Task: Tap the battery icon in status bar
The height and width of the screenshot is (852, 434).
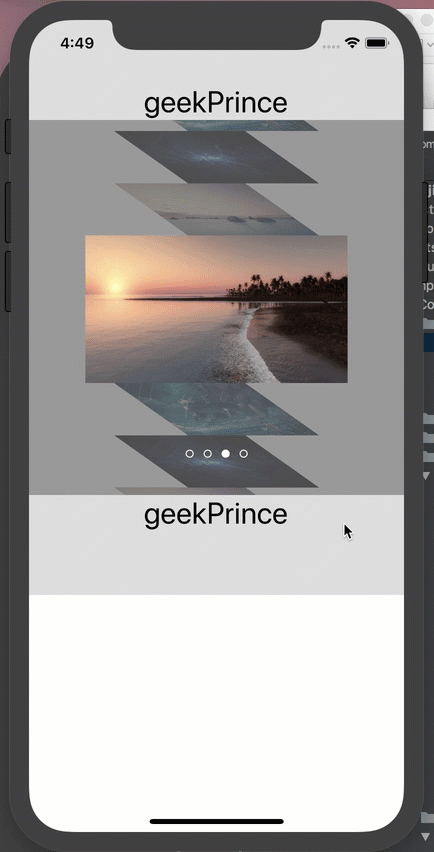Action: (376, 43)
